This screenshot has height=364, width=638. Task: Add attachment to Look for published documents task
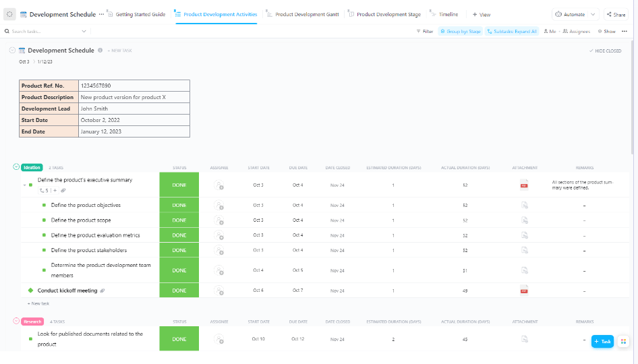[525, 339]
